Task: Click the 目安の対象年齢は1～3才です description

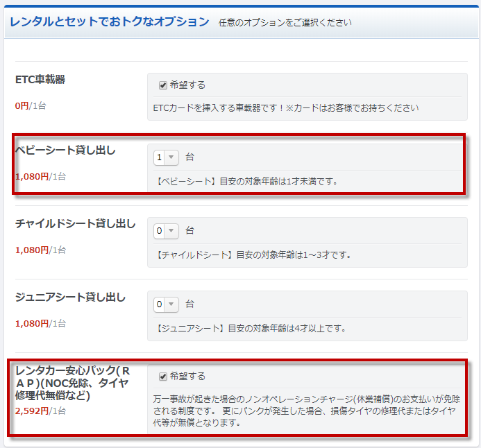Action: pyautogui.click(x=254, y=255)
